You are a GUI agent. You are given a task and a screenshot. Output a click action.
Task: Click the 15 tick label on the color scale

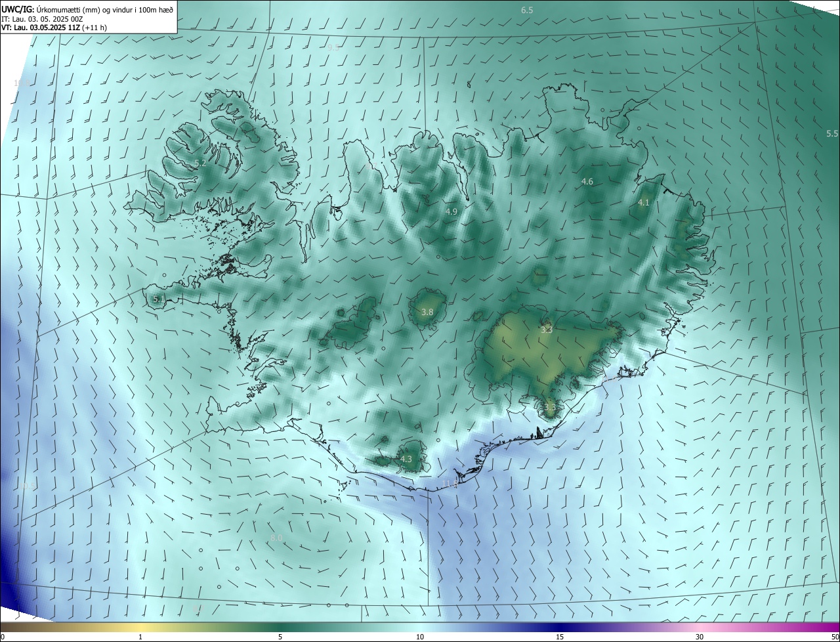click(560, 637)
